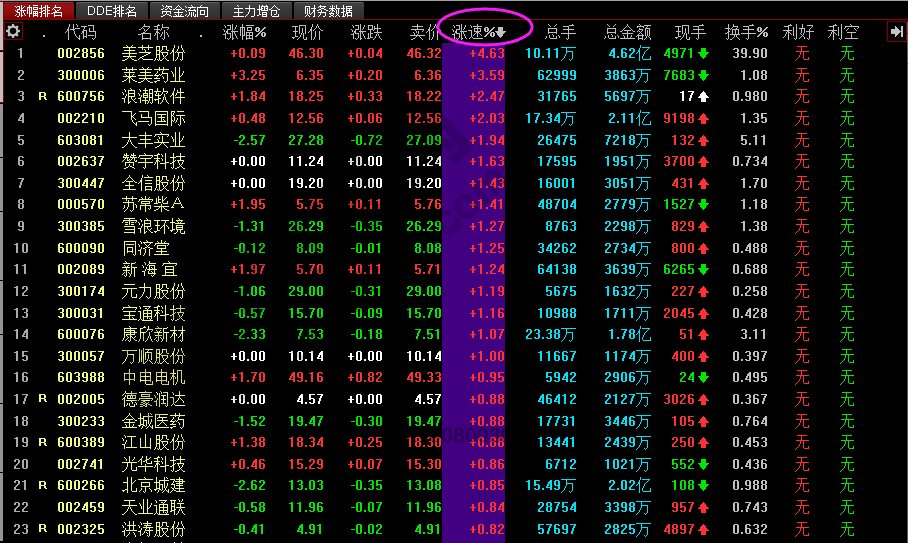
Task: Select the row for 洪涛股份
Action: click(153, 529)
